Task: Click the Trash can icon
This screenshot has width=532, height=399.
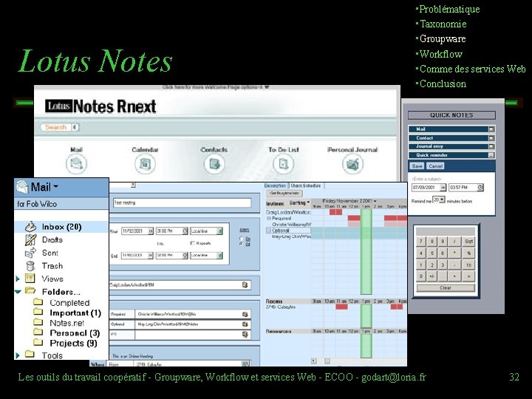Action: coord(30,266)
